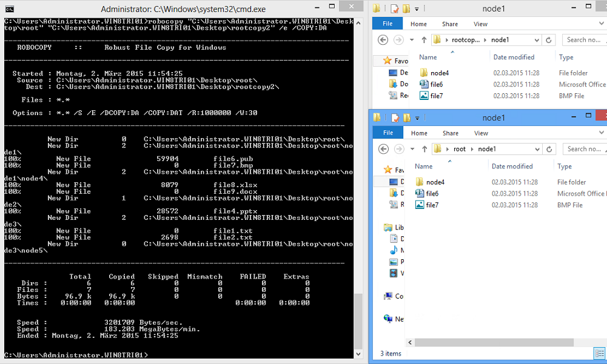Expand the ribbon in root node1 window
The image size is (607, 364).
[x=602, y=133]
